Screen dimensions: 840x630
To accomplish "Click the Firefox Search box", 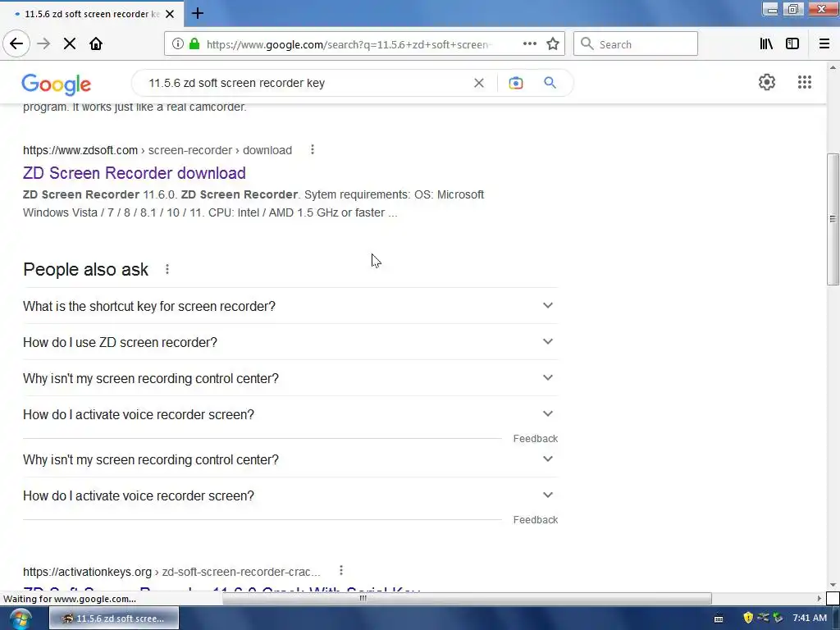I will coord(636,44).
